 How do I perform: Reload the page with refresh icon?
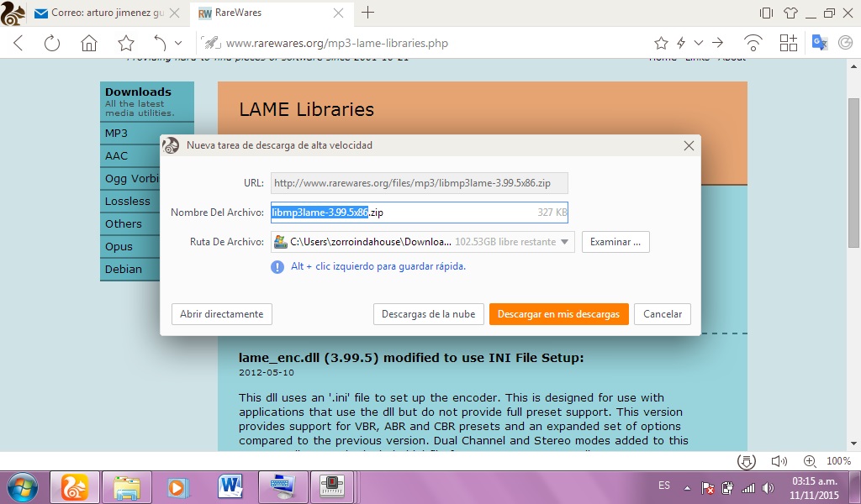(x=52, y=43)
